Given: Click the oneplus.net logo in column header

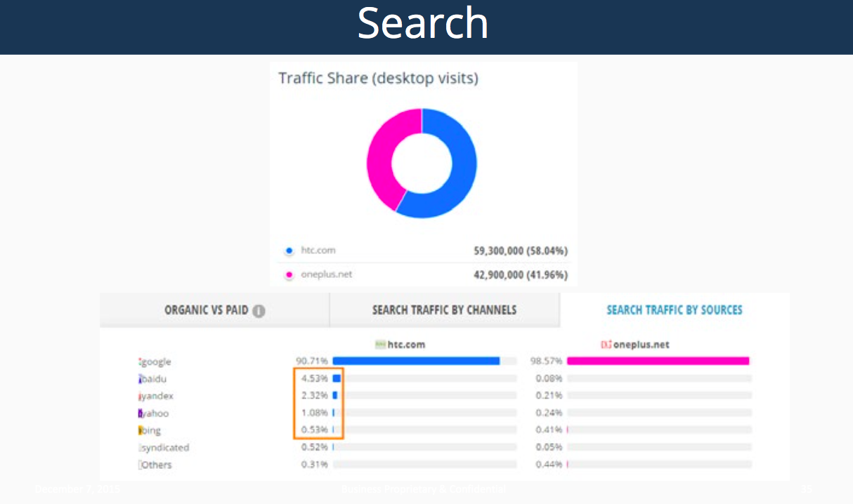Looking at the screenshot, I should click(x=606, y=345).
